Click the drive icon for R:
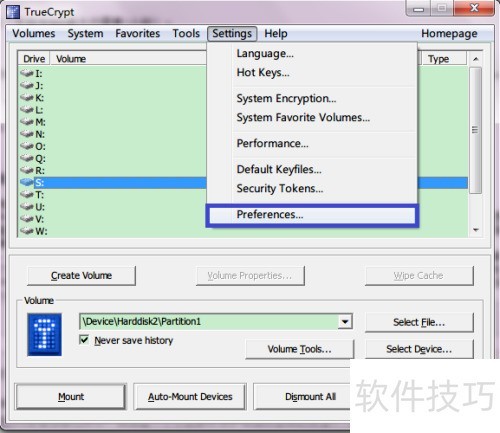The height and width of the screenshot is (433, 500). tap(27, 170)
